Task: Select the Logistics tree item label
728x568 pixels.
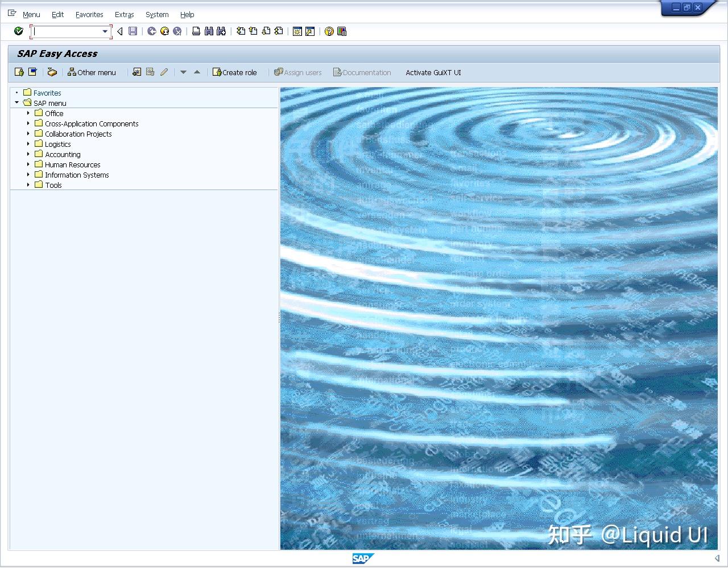Action: point(58,144)
